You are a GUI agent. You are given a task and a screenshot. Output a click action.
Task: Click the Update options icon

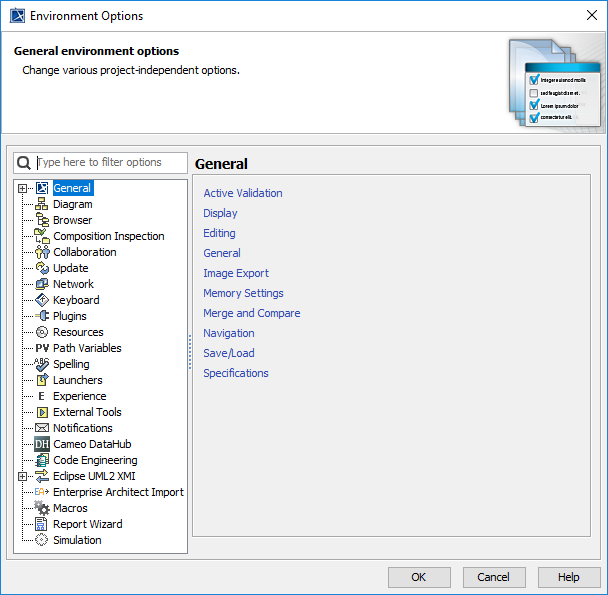click(42, 268)
